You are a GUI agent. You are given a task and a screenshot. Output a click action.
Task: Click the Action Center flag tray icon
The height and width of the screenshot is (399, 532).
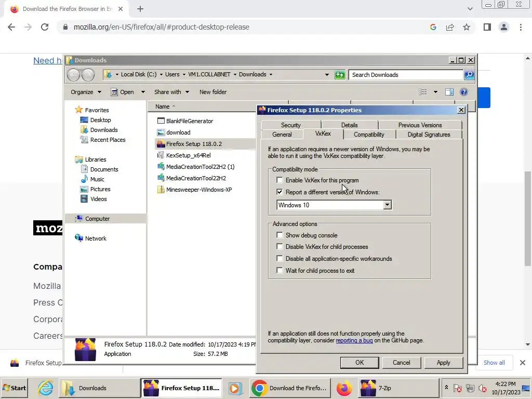[x=457, y=388]
